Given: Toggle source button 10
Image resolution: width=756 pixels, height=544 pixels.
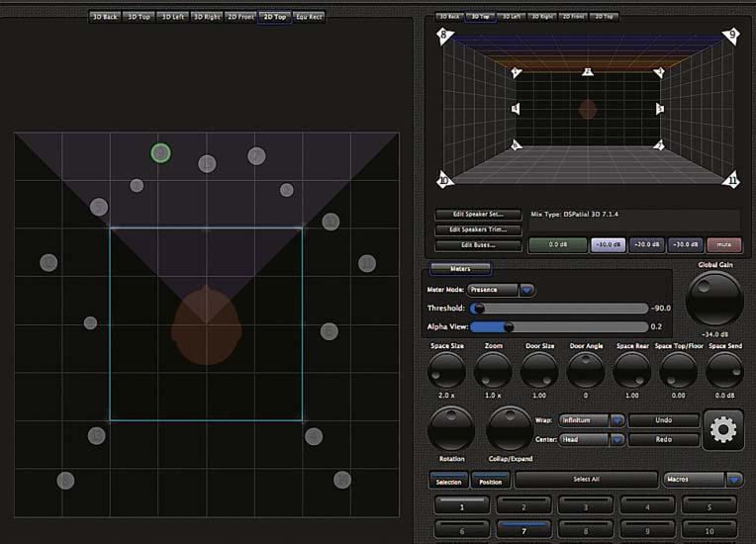Looking at the screenshot, I should coord(709,530).
